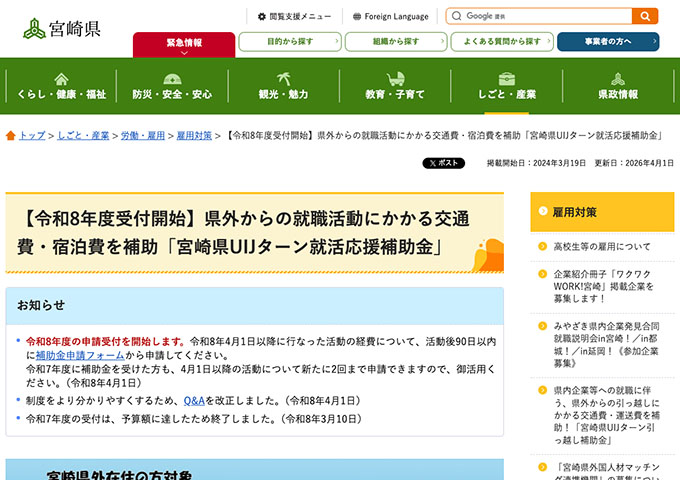
Task: Open the 閲覧支援メニュー gear icon
Action: point(262,16)
